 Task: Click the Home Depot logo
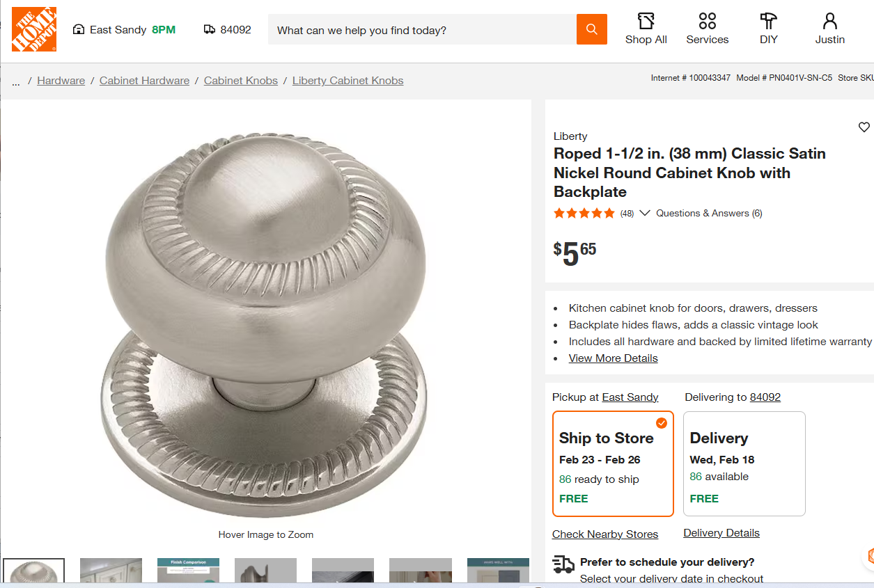coord(33,29)
